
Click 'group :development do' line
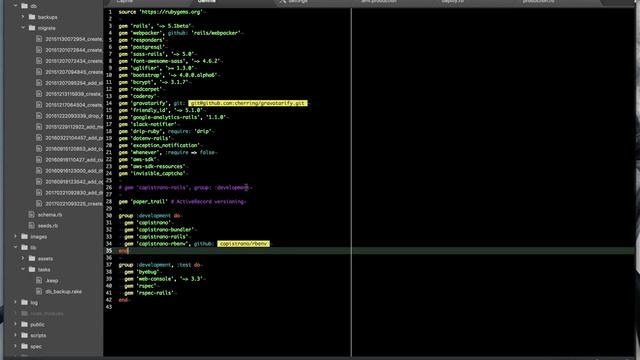click(149, 216)
